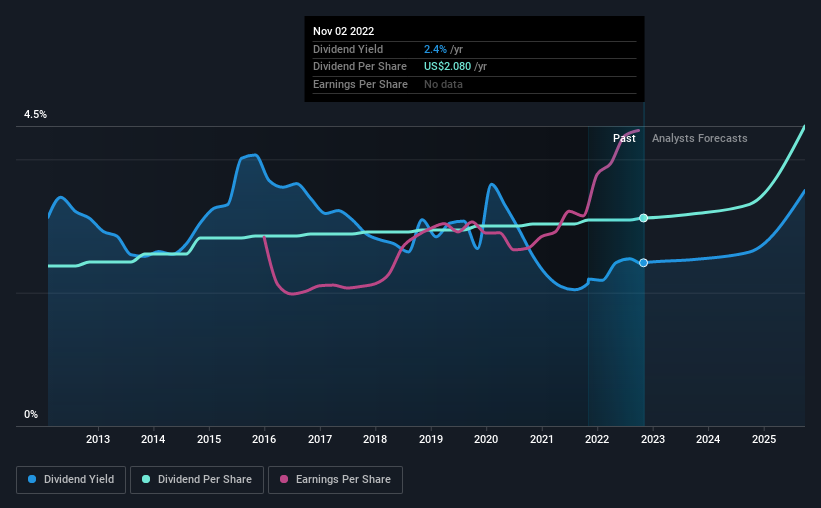The width and height of the screenshot is (821, 508).
Task: Toggle the Dividend Yield legend button
Action: pos(71,480)
